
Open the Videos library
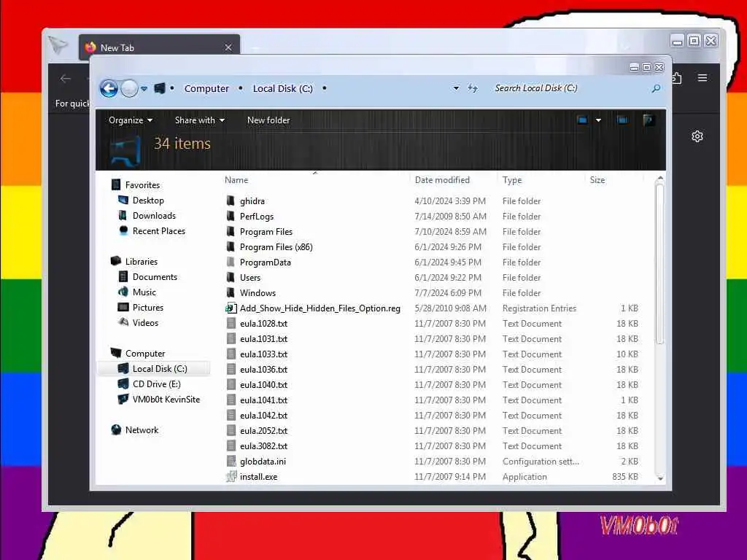pos(145,323)
